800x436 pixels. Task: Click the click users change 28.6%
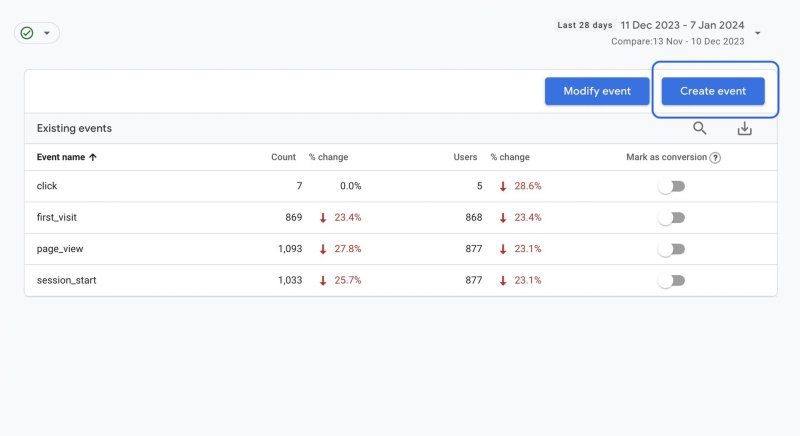(x=528, y=186)
